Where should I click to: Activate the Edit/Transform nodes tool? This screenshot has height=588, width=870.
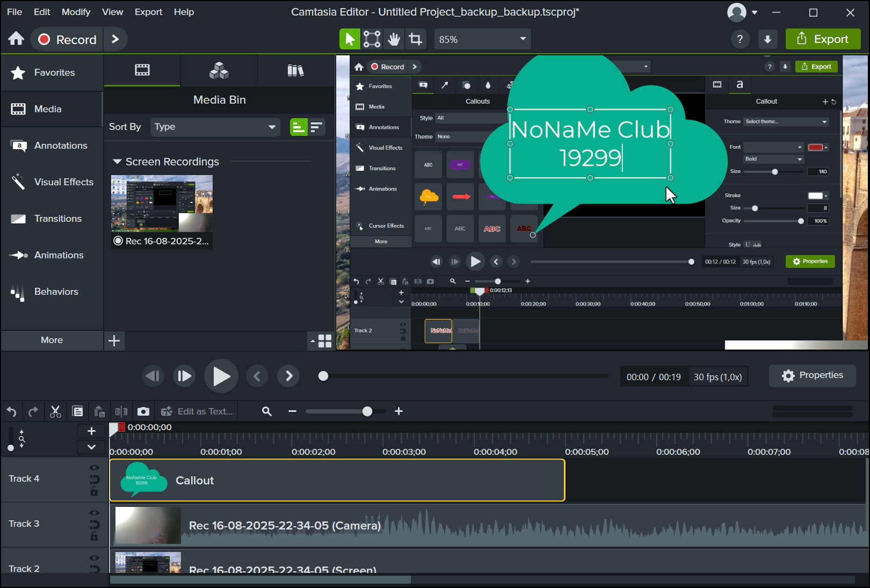pyautogui.click(x=372, y=39)
